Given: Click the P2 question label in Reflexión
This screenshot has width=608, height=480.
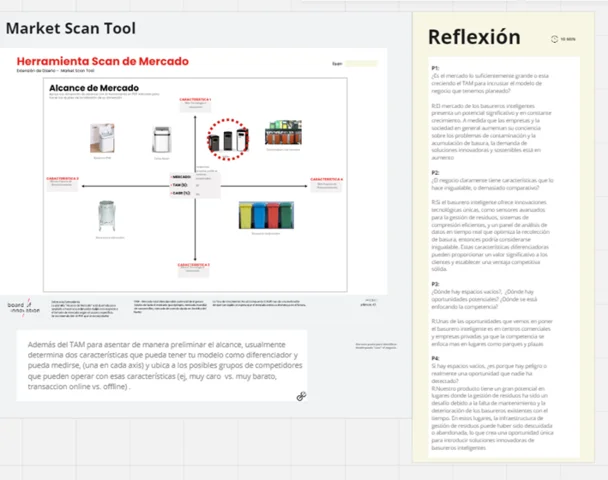Looking at the screenshot, I should [435, 173].
